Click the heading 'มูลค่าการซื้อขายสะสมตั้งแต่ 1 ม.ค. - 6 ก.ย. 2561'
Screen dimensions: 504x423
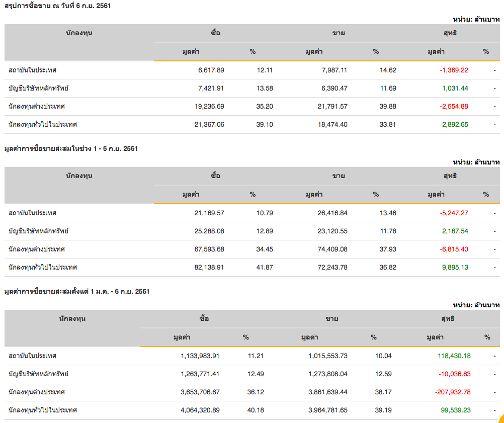click(x=76, y=292)
